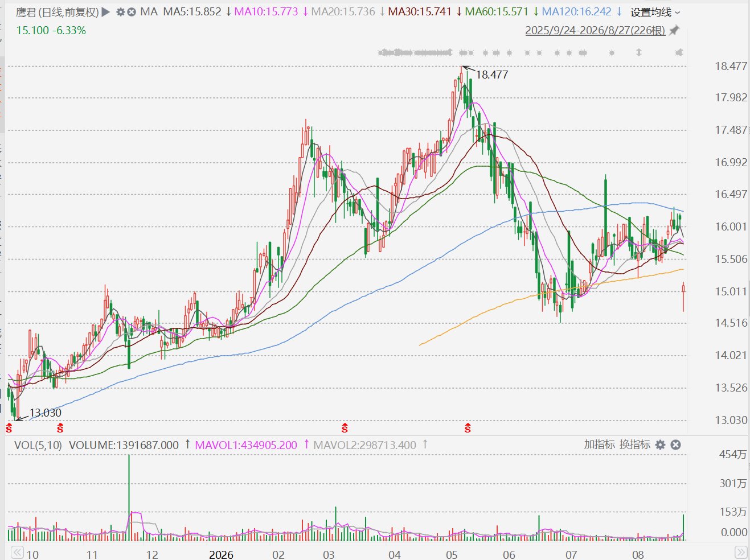Click the MAVOL1:434905.200 readout

246,445
